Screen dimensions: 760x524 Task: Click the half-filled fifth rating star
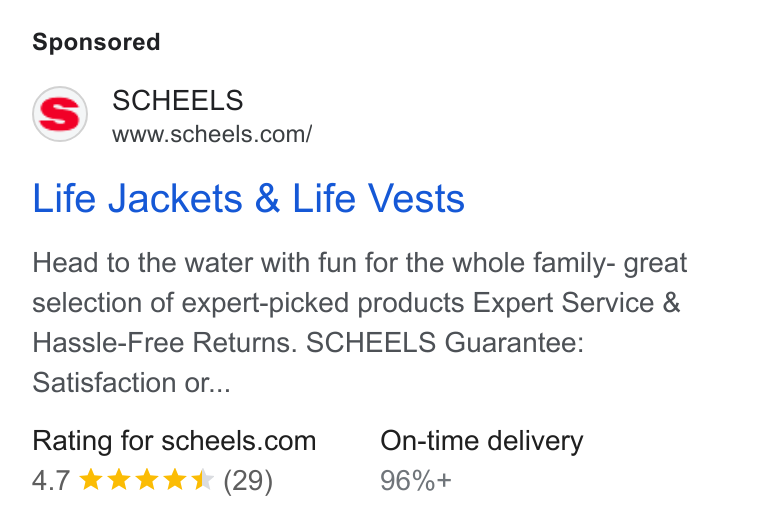pyautogui.click(x=203, y=480)
